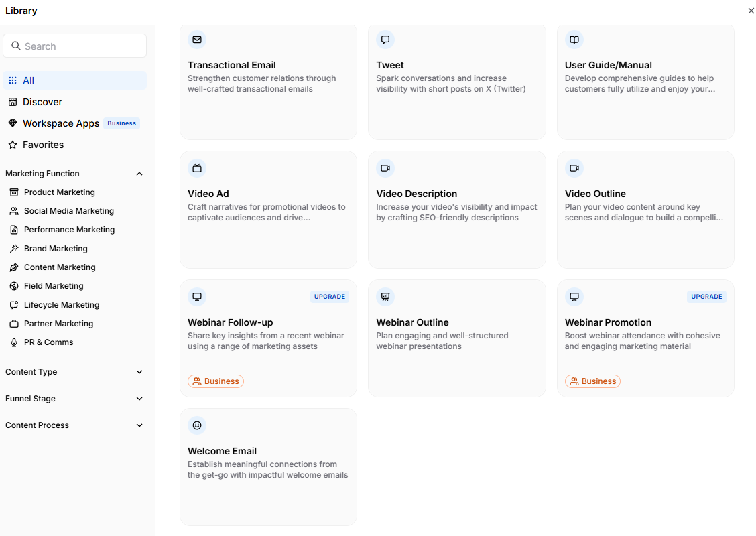Image resolution: width=756 pixels, height=536 pixels.
Task: Open Workspace Apps
Action: pos(75,123)
